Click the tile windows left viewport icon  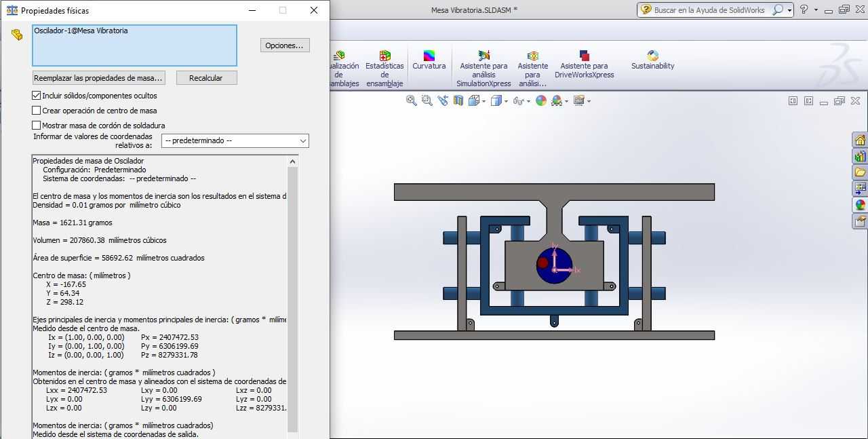click(793, 100)
